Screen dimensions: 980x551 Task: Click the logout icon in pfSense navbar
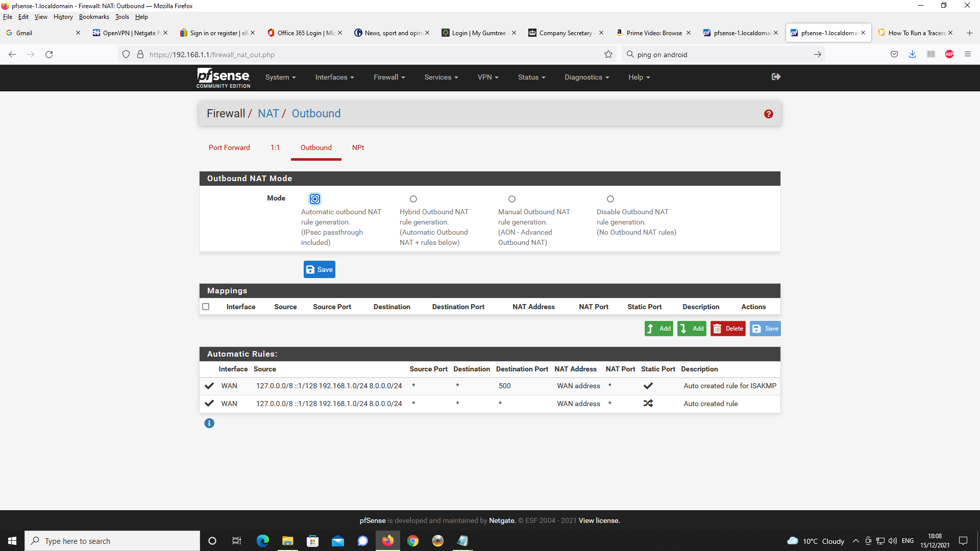[776, 77]
